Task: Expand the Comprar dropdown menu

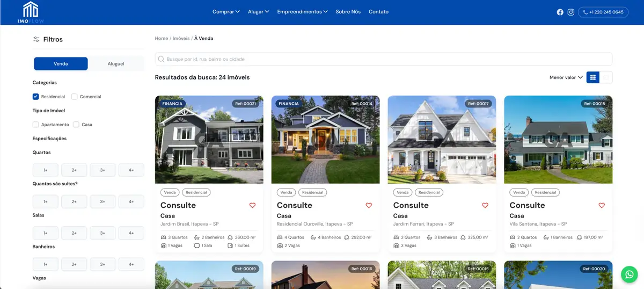Action: click(x=226, y=12)
